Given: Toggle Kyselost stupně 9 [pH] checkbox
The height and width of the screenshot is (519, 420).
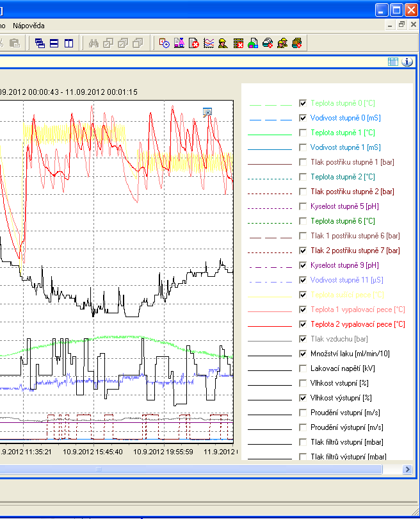Looking at the screenshot, I should tap(303, 265).
